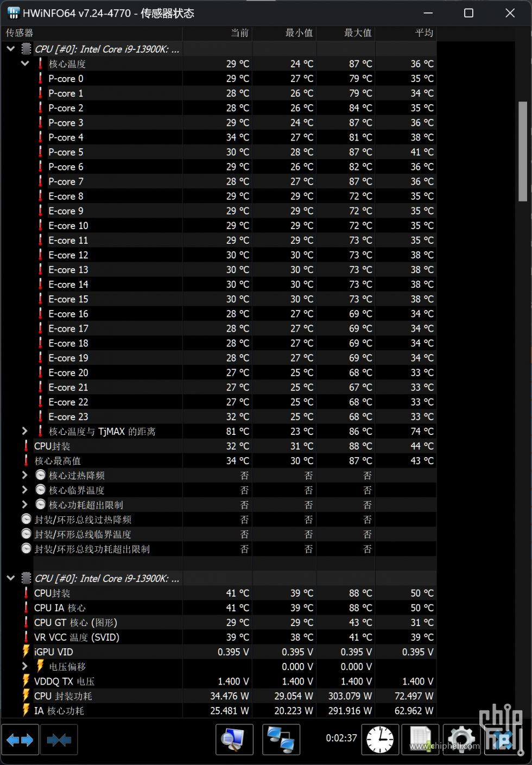Viewport: 532px width, 765px height.
Task: Click the 303.079 W maximum value
Action: pyautogui.click(x=350, y=696)
